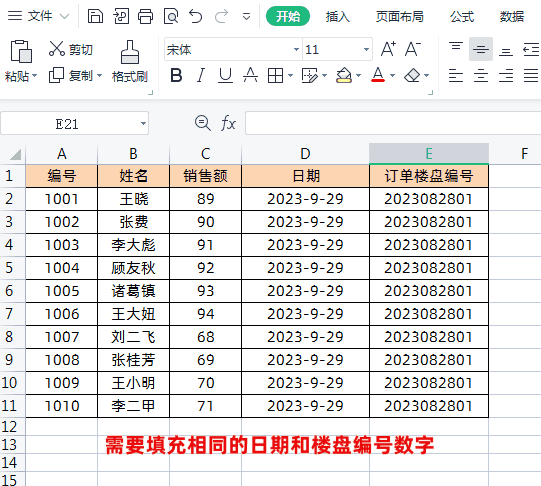The width and height of the screenshot is (541, 486).
Task: Click the font dialog launcher corner icon
Action: coord(431,93)
